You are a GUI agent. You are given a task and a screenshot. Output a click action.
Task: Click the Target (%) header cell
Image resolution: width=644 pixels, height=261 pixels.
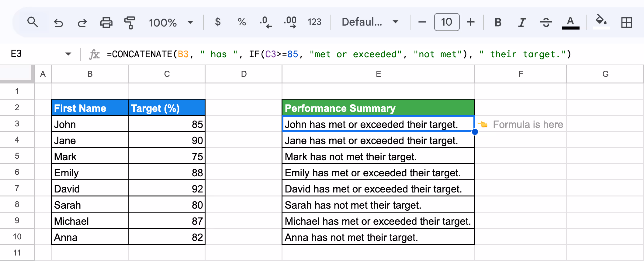(167, 108)
